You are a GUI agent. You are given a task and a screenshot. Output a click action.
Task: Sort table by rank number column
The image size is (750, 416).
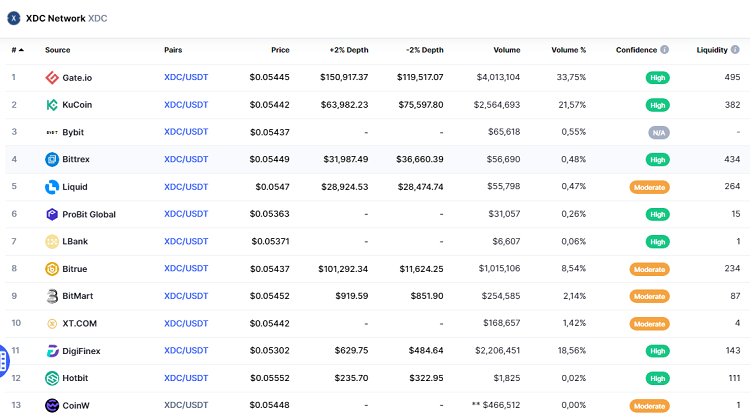[16, 50]
